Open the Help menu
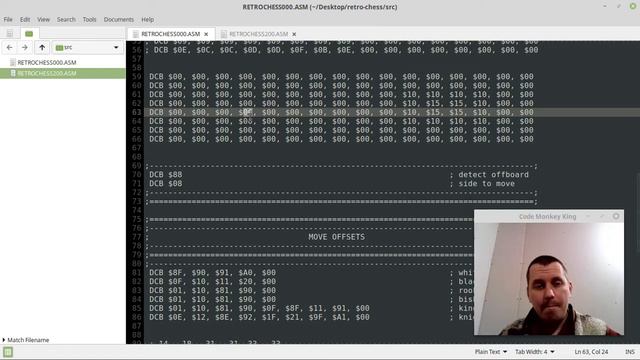Viewport: 640px width, 360px height. click(147, 19)
